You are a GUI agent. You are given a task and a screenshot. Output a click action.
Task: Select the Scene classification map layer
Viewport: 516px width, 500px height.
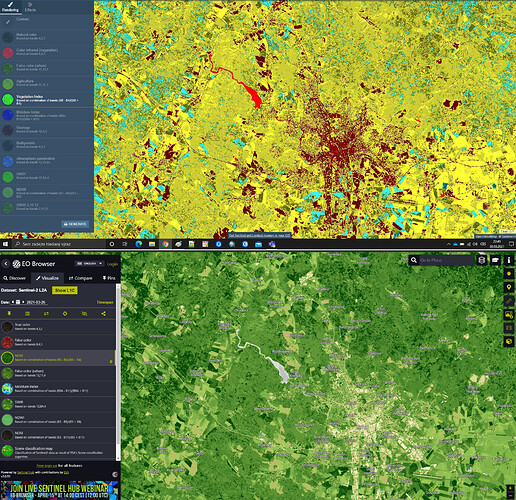point(58,451)
